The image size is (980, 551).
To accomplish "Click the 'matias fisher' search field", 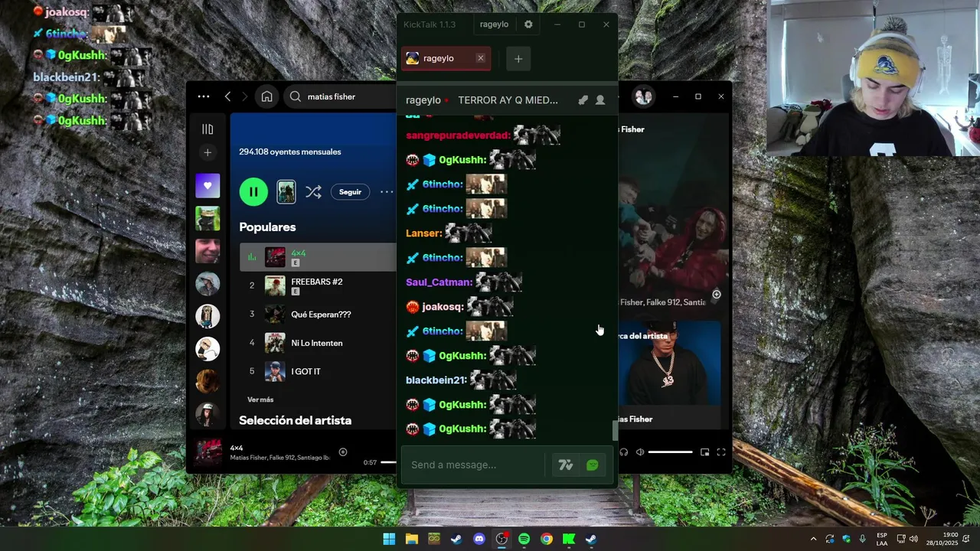I will click(340, 96).
